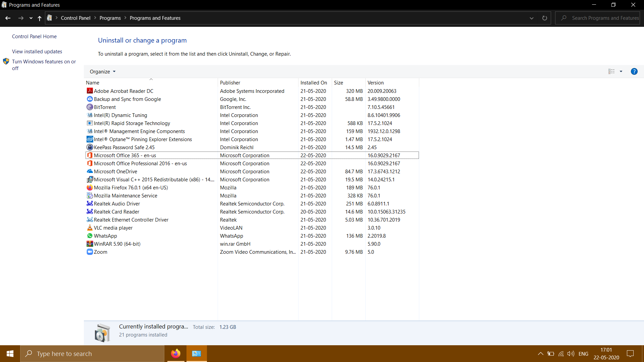Open Firefox from the taskbar

(175, 354)
